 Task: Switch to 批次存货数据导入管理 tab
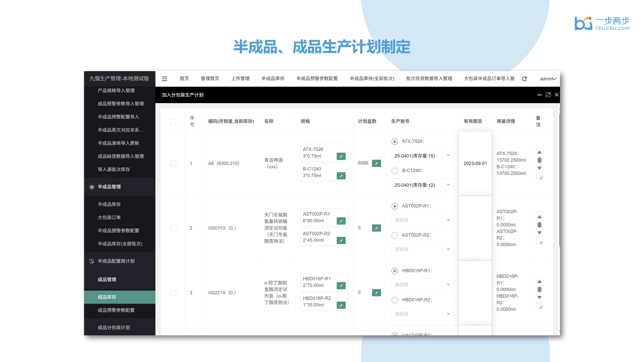(x=429, y=79)
